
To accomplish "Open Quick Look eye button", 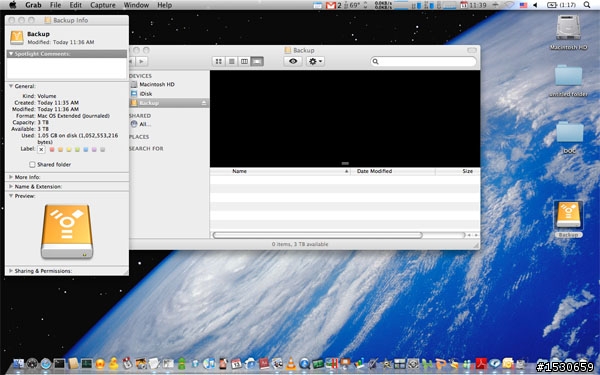I will pos(293,61).
